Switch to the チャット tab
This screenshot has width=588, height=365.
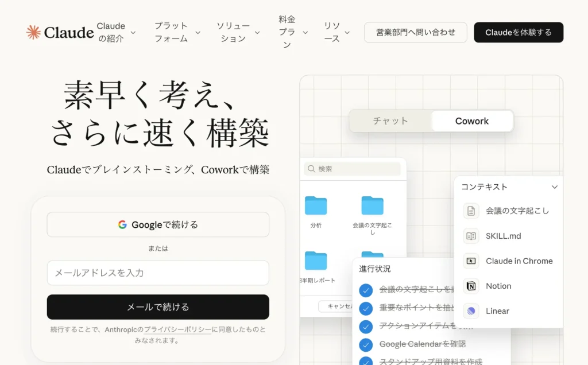pyautogui.click(x=390, y=121)
